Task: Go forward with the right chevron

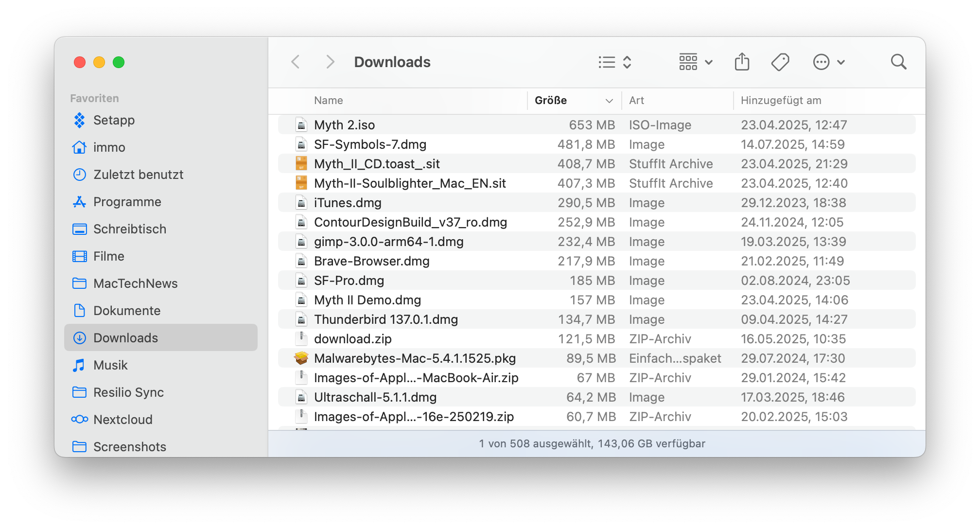Action: 330,62
